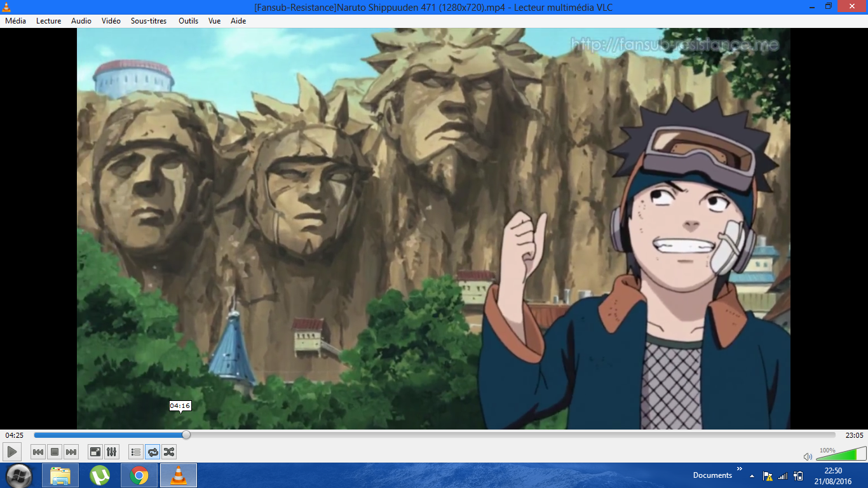Open uTorrent from the taskbar
Image resolution: width=868 pixels, height=488 pixels.
pos(100,475)
